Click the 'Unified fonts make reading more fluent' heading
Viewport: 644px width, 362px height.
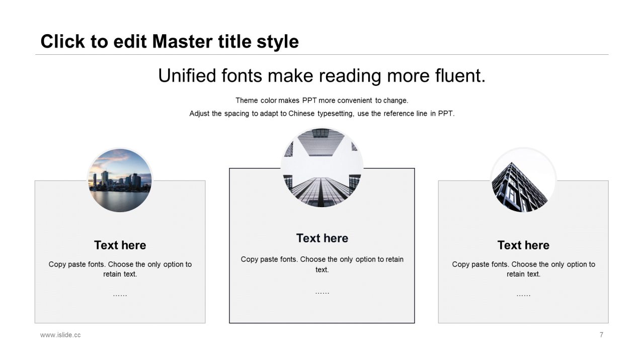click(322, 75)
